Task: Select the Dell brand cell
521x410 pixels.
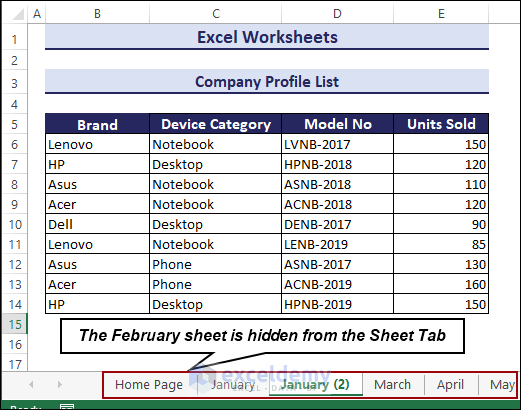Action: pos(97,224)
